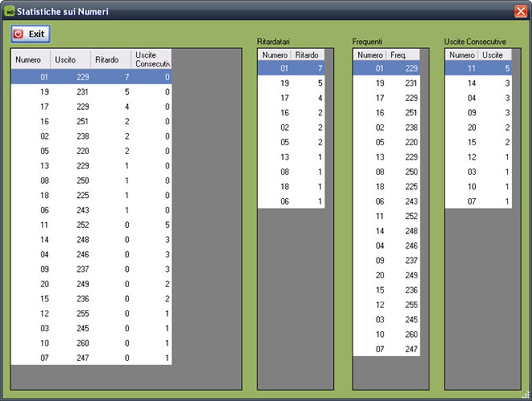Click the Freq. column header in Frequenti
532x401 pixels.
pyautogui.click(x=403, y=55)
